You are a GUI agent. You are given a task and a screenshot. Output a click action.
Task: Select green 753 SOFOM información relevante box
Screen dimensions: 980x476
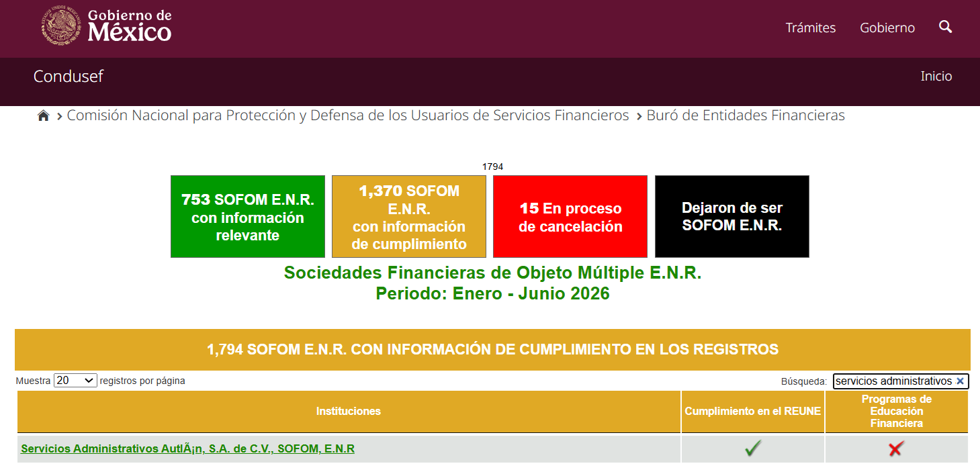(248, 216)
